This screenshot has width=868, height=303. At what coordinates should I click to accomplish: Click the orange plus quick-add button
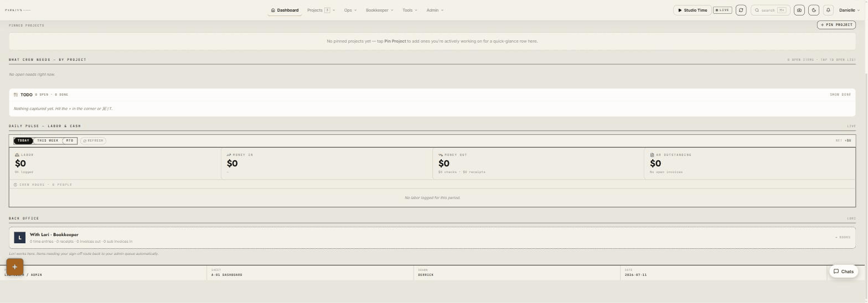[15, 267]
